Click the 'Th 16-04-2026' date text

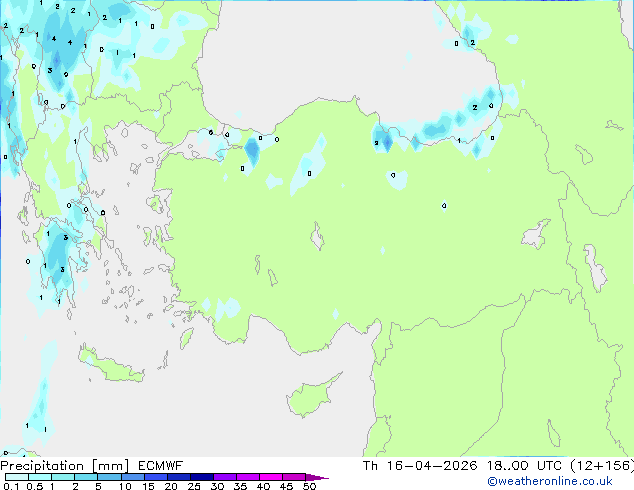pos(420,466)
